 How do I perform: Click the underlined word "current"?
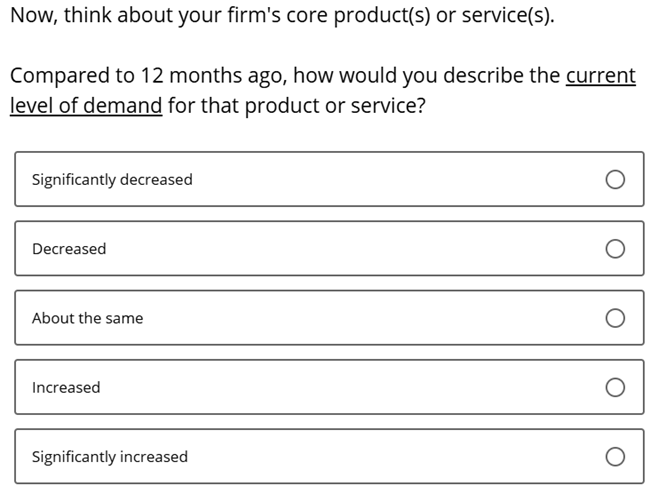(x=601, y=75)
